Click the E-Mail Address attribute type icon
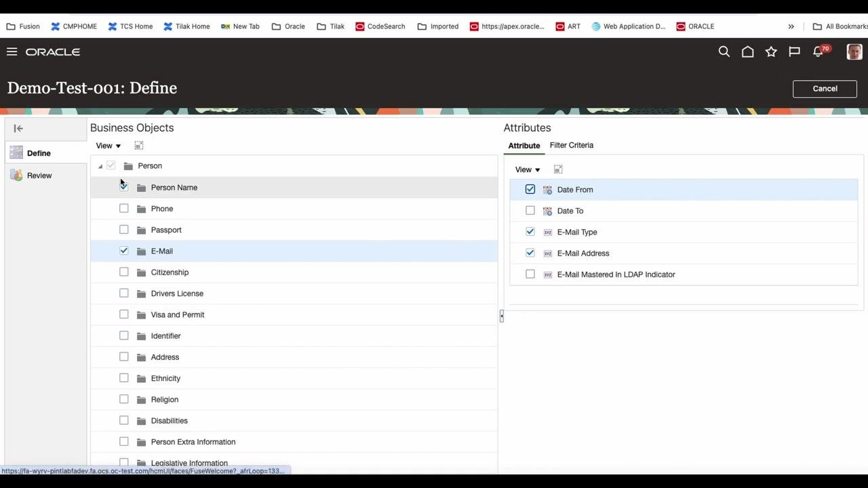Viewport: 868px width, 488px height. (547, 253)
